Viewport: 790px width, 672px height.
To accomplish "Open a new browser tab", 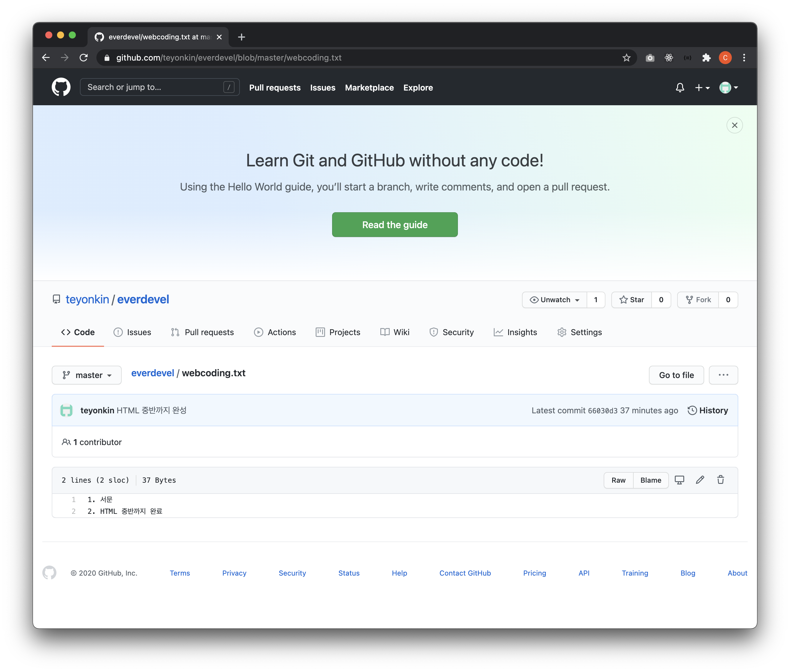I will (241, 37).
